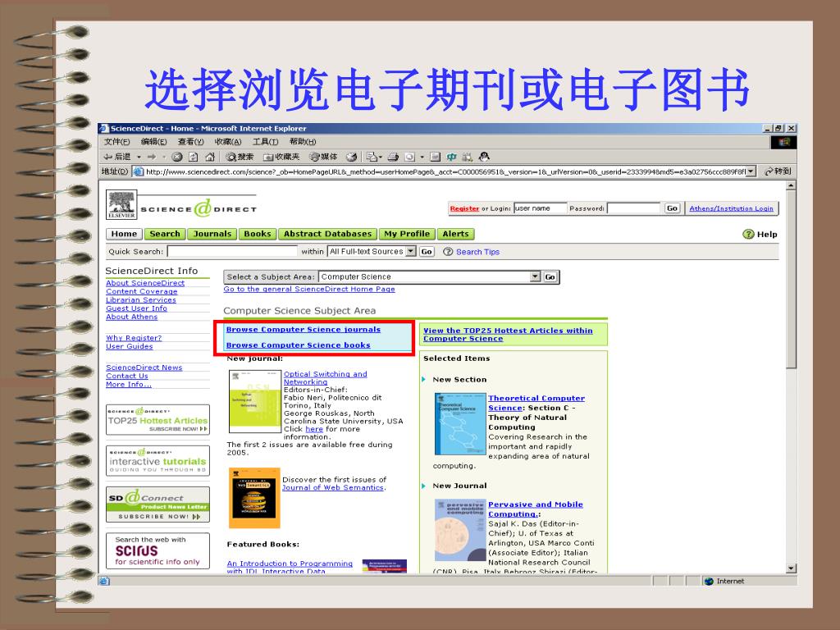Click the Forward arrow toolbar icon
The height and width of the screenshot is (630, 840).
tap(152, 157)
